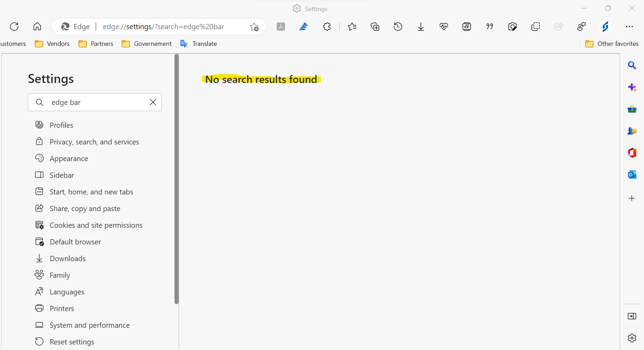The image size is (644, 350).
Task: Open the Languages settings section
Action: point(59,292)
